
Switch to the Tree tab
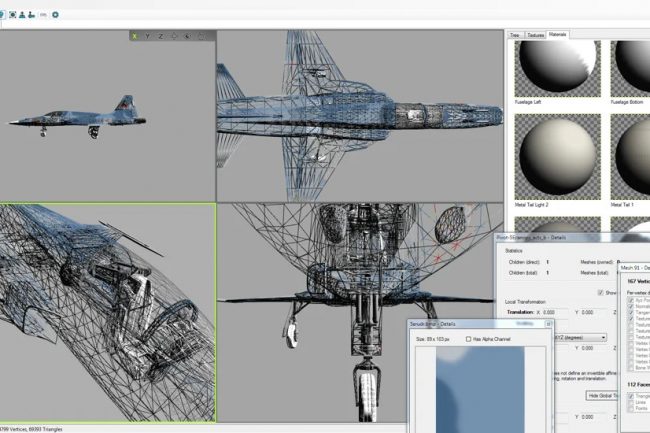pyautogui.click(x=515, y=35)
